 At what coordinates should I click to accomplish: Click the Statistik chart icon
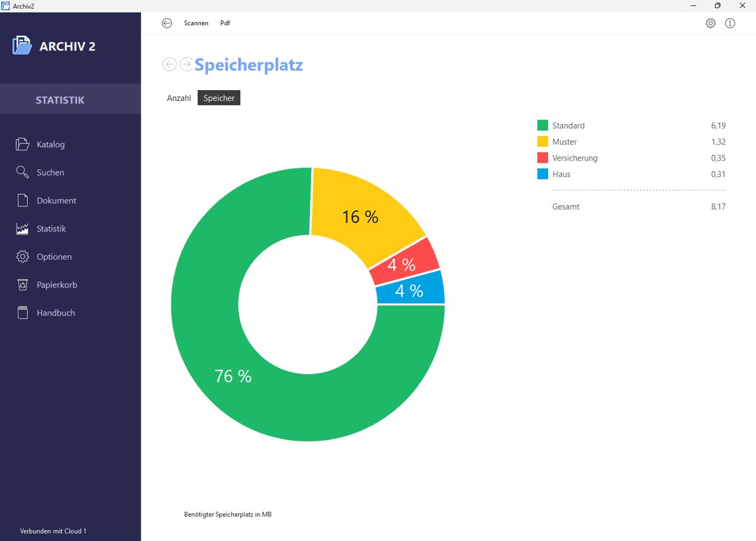coord(23,229)
